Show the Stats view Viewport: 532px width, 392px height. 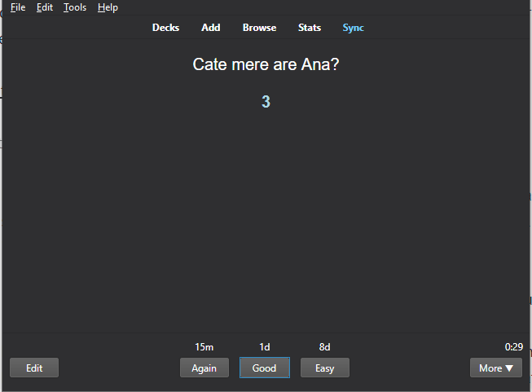(310, 28)
